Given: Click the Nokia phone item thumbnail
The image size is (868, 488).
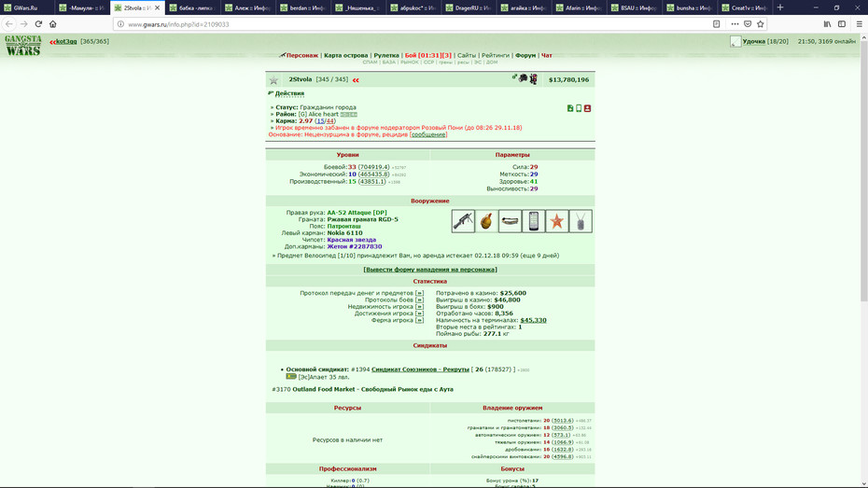Looking at the screenshot, I should tap(533, 221).
